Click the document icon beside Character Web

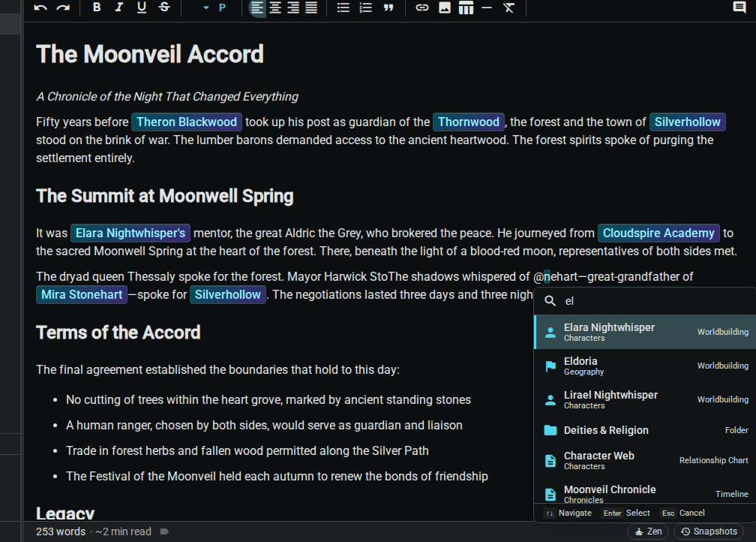[550, 461]
